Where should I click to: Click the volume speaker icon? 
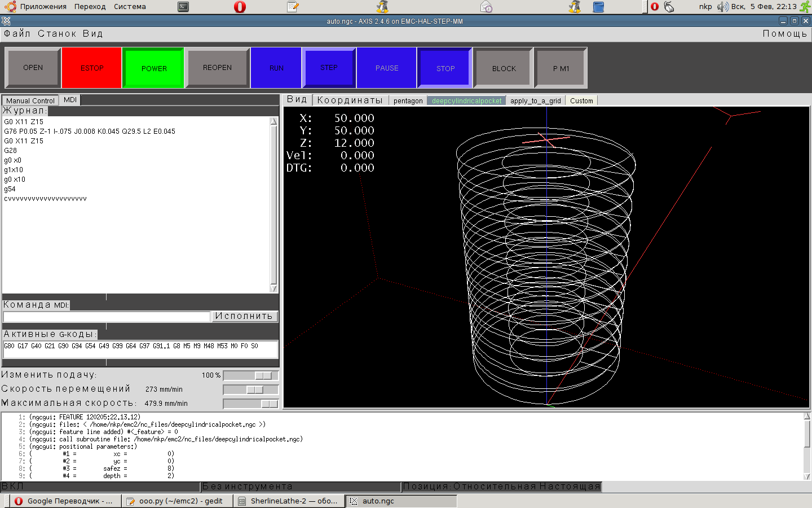coord(722,7)
